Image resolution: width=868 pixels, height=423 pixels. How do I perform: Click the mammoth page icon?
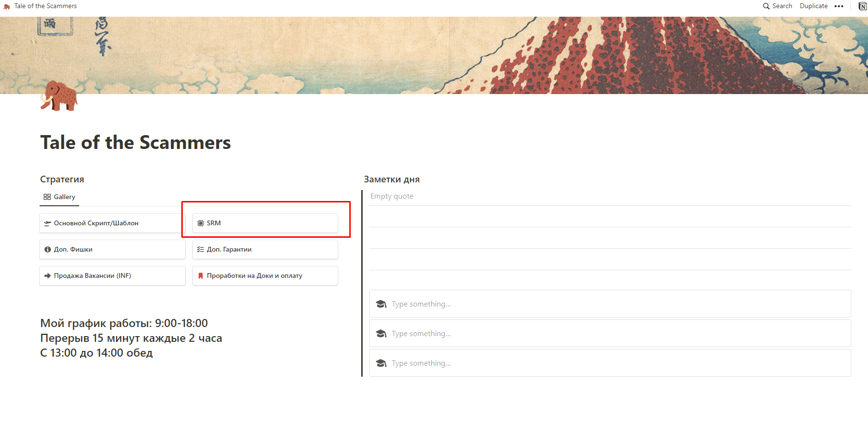(x=59, y=95)
